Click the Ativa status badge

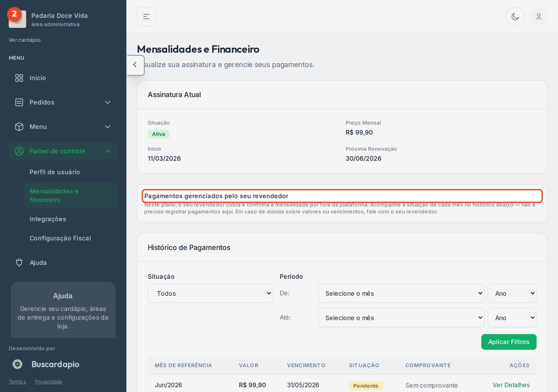tap(158, 134)
